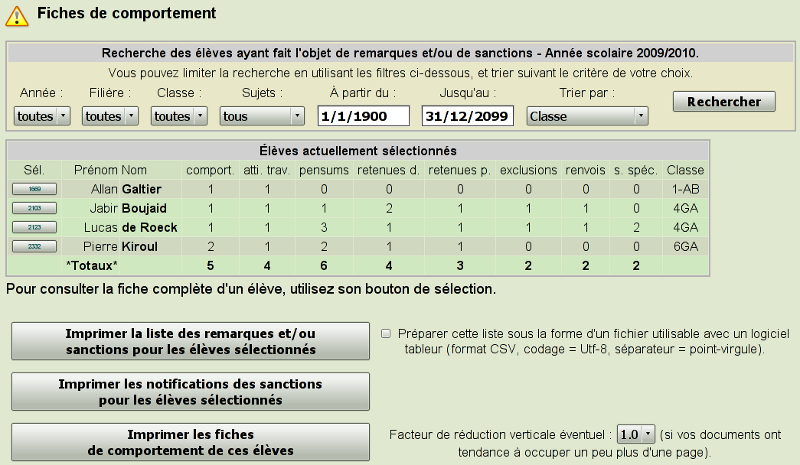This screenshot has width=800, height=465.
Task: Click exclusions value 1 for Jabir Boujaid
Action: (529, 208)
